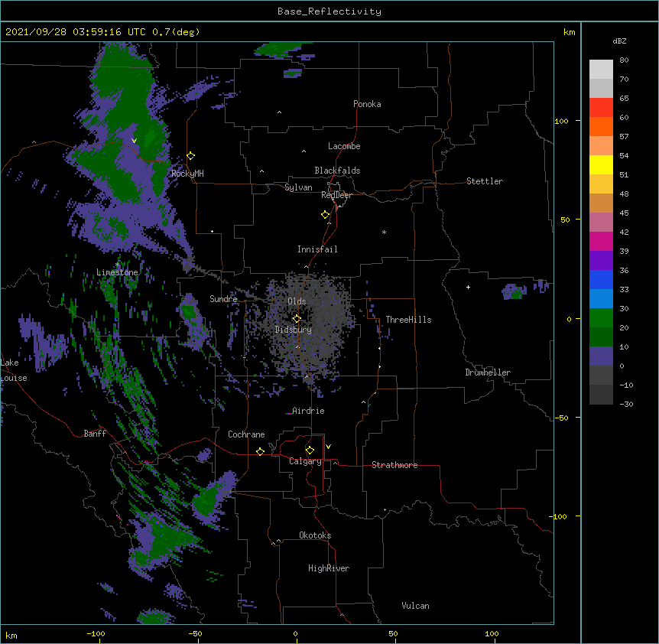659x644 pixels.
Task: Click the yellow V marker in northwest green echo
Action: [134, 141]
